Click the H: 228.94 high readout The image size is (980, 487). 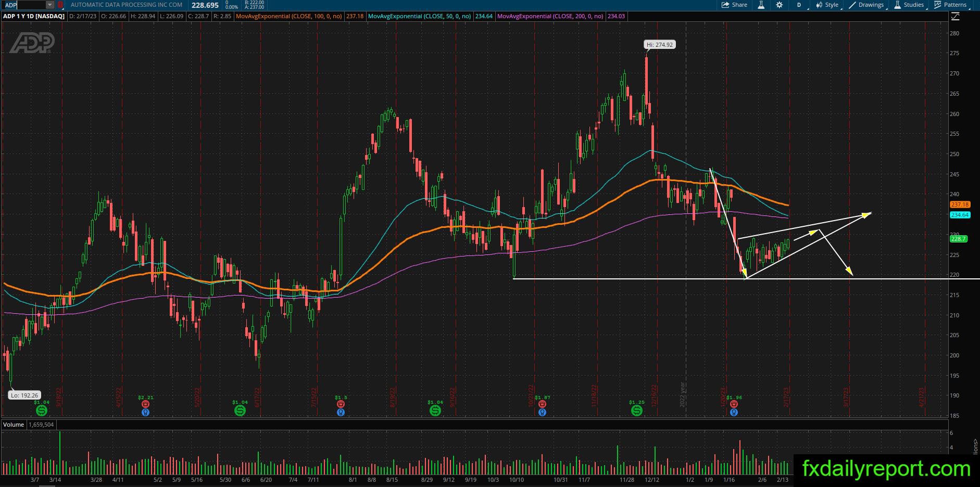143,16
